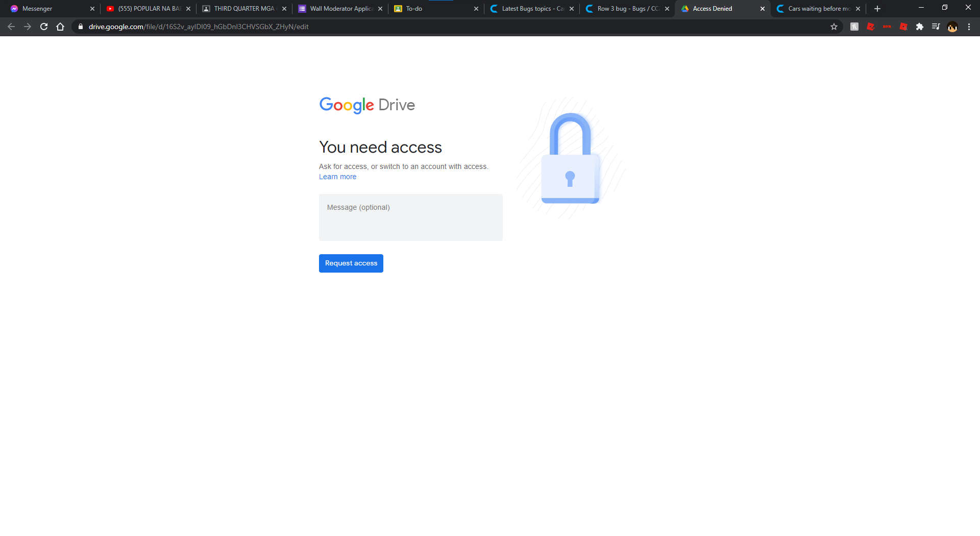Switch to the To-do tab

[434, 9]
